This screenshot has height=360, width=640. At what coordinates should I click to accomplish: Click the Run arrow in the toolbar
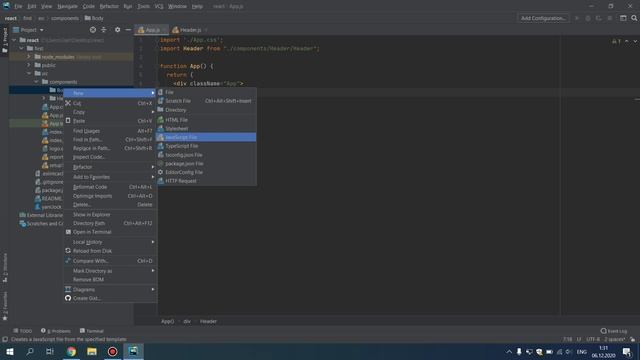click(x=577, y=18)
